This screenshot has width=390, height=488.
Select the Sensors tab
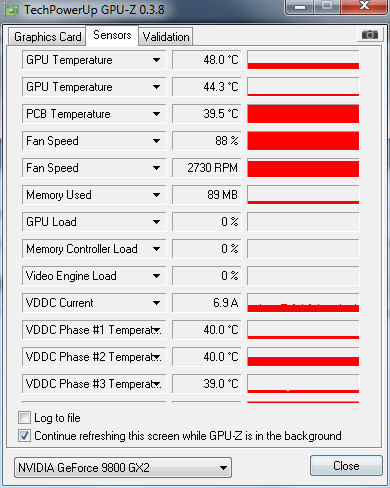point(112,35)
